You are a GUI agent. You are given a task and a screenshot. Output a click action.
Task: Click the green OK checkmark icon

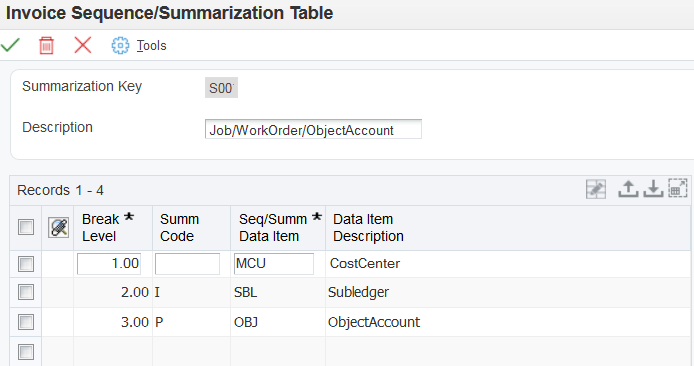10,45
